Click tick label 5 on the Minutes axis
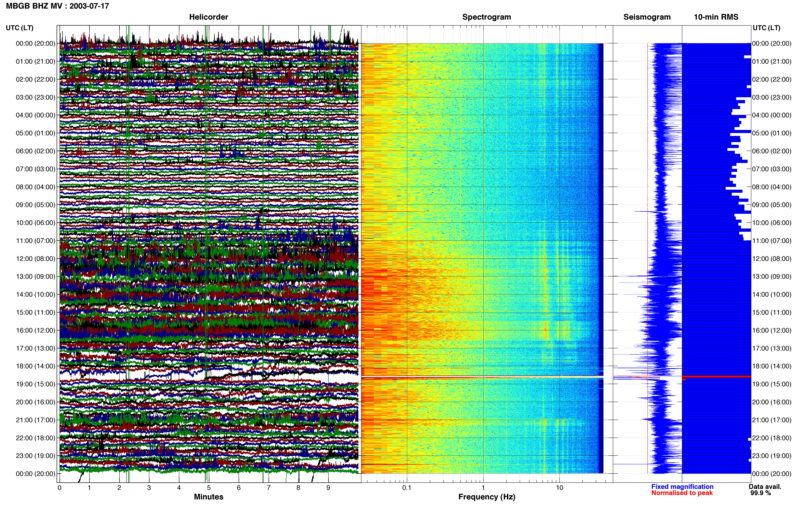 click(209, 487)
